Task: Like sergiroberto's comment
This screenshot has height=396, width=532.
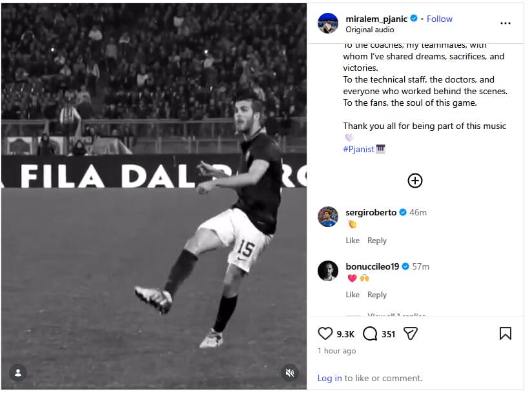Action: (x=353, y=241)
